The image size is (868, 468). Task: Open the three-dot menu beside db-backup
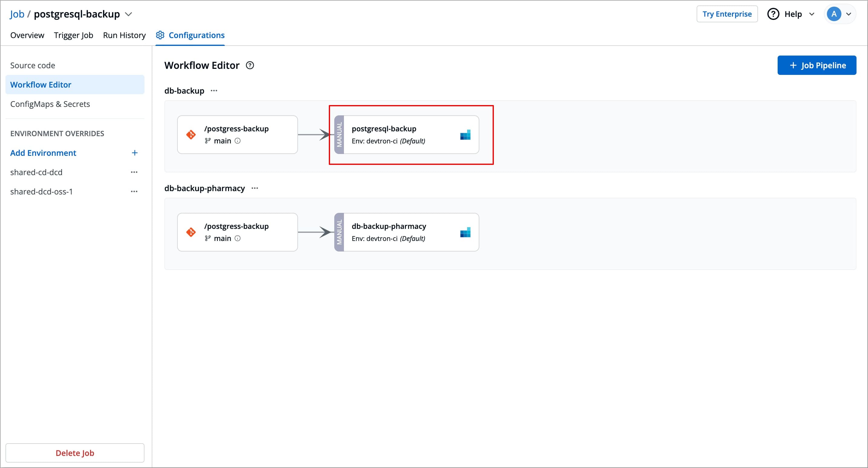[x=214, y=91]
